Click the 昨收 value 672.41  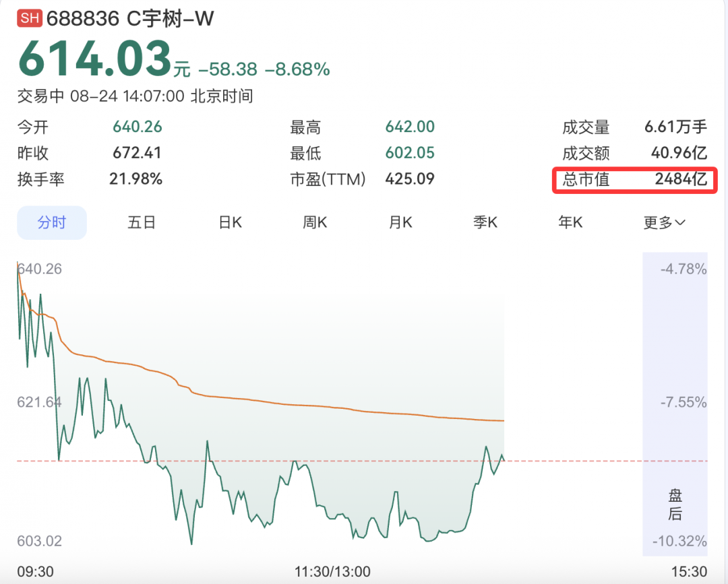coord(137,153)
